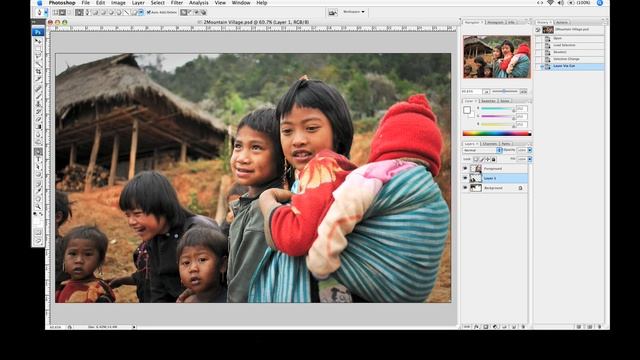Select the Move tool in the toolbox
Image resolution: width=640 pixels, height=360 pixels.
[38, 41]
